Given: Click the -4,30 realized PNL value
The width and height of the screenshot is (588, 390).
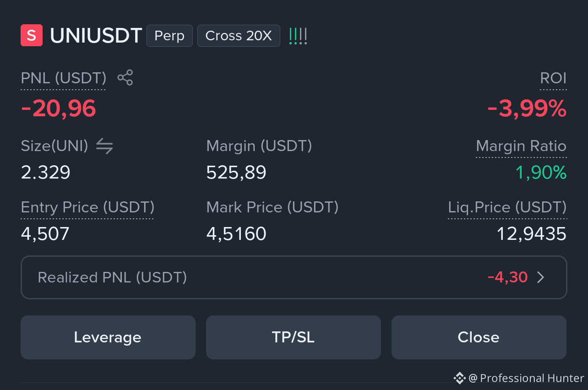Looking at the screenshot, I should click(508, 277).
